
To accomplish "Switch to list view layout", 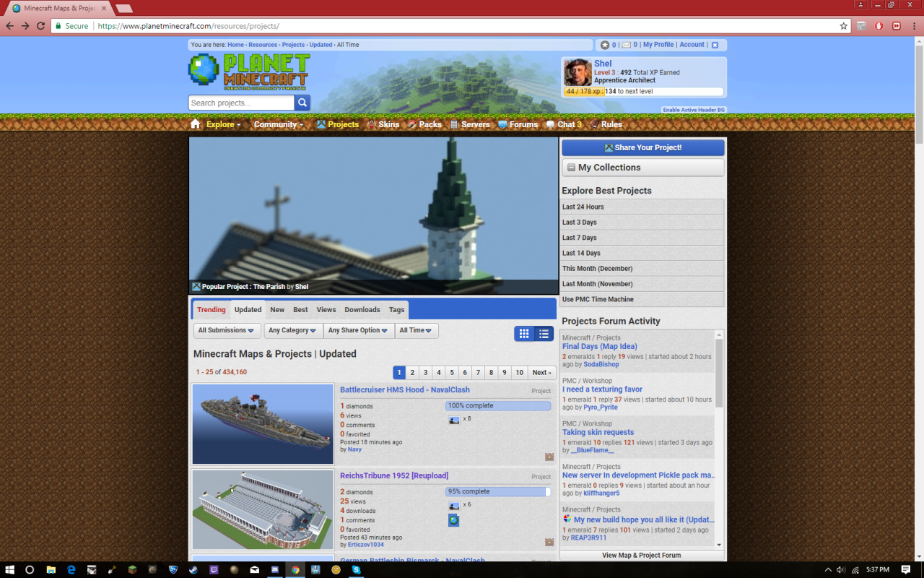I will 544,334.
